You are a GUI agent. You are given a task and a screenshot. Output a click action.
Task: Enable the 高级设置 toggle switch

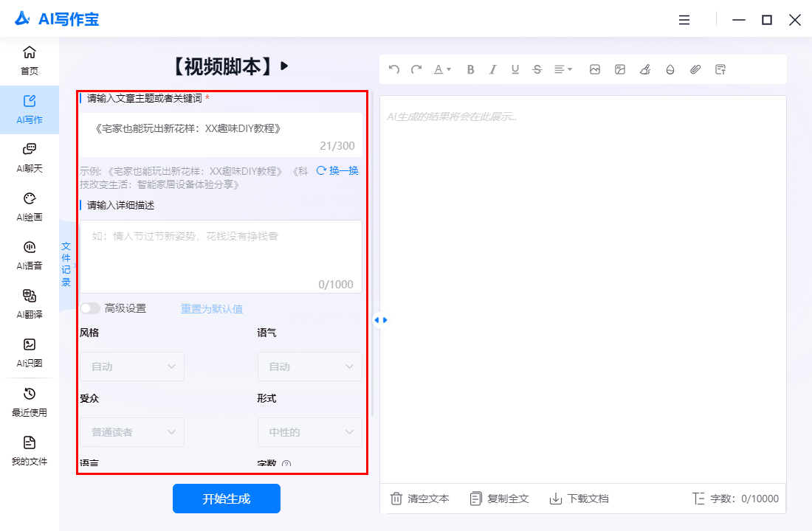pos(90,308)
